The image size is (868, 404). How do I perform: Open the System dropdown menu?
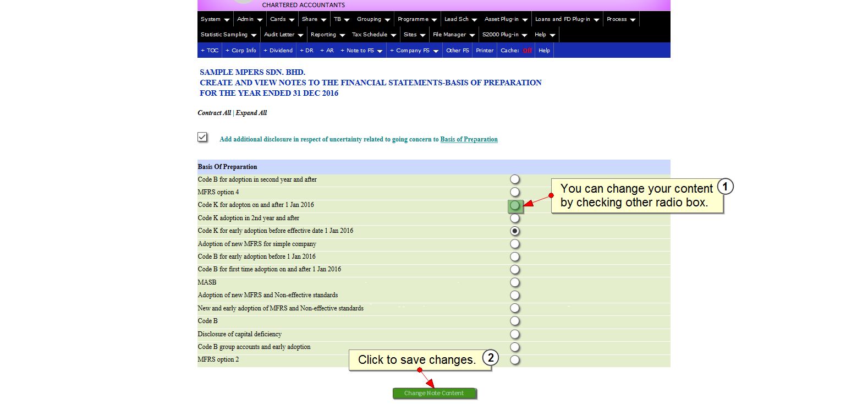[x=215, y=19]
